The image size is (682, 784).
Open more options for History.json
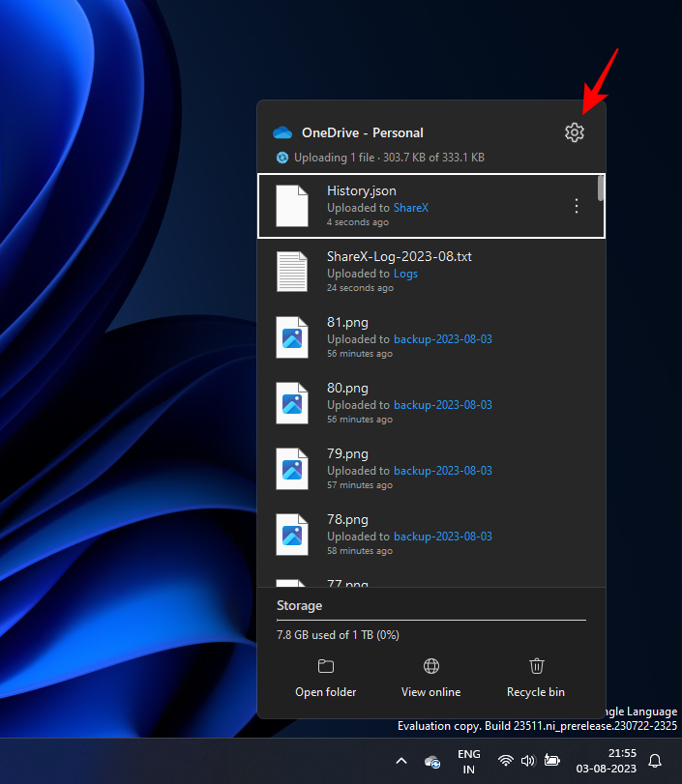(x=577, y=206)
